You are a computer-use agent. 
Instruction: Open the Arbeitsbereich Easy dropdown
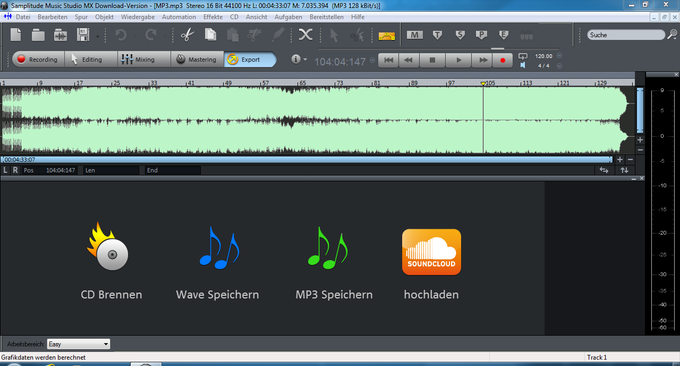pos(78,344)
